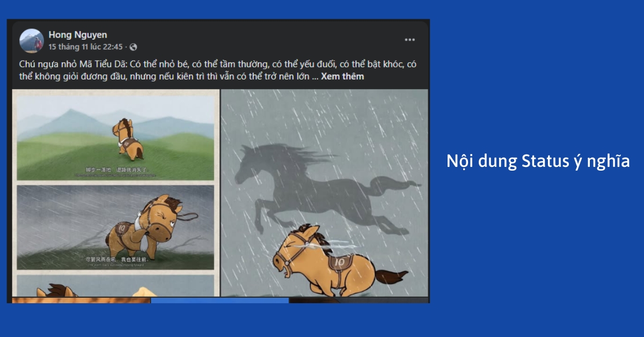
Task: Open the timestamp 15 tháng 11 lúc 22:45
Action: [x=85, y=47]
